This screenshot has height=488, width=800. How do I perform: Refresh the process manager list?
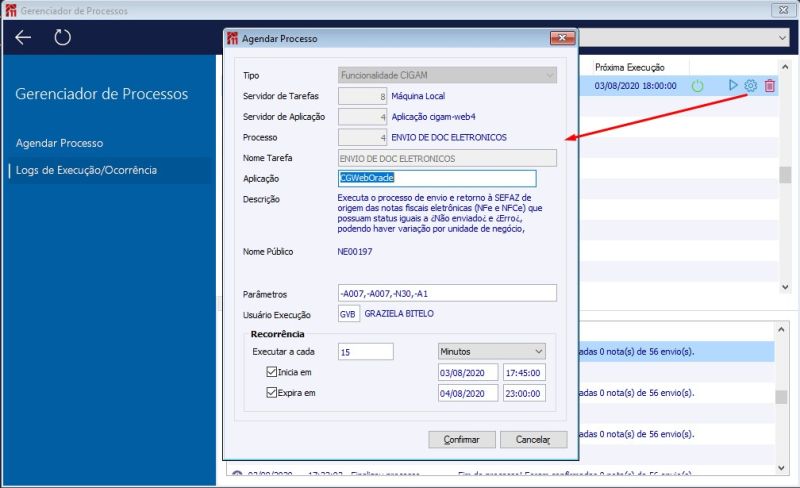tap(62, 37)
